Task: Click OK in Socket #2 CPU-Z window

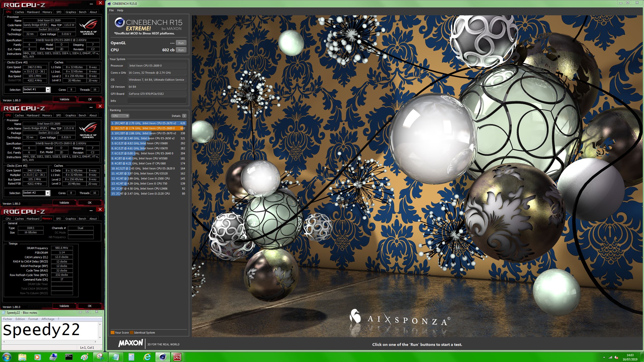Action: click(90, 203)
